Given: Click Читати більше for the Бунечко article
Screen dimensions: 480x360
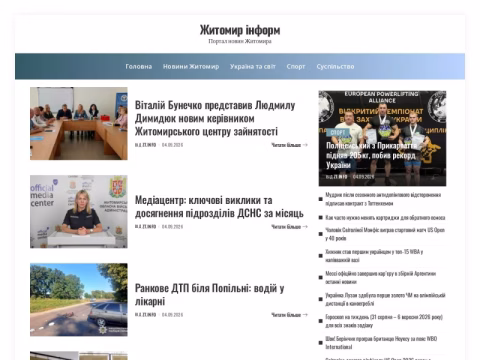Looking at the screenshot, I should point(289,145).
